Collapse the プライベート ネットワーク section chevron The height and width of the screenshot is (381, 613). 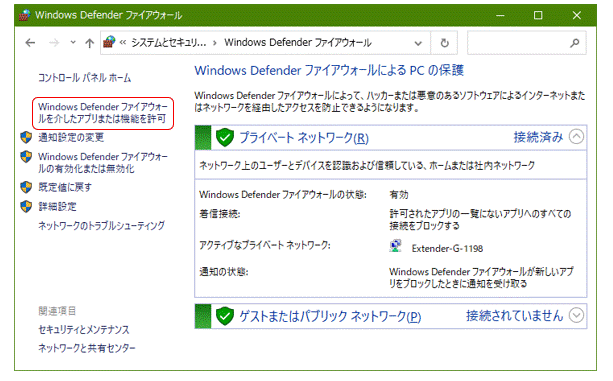[576, 137]
